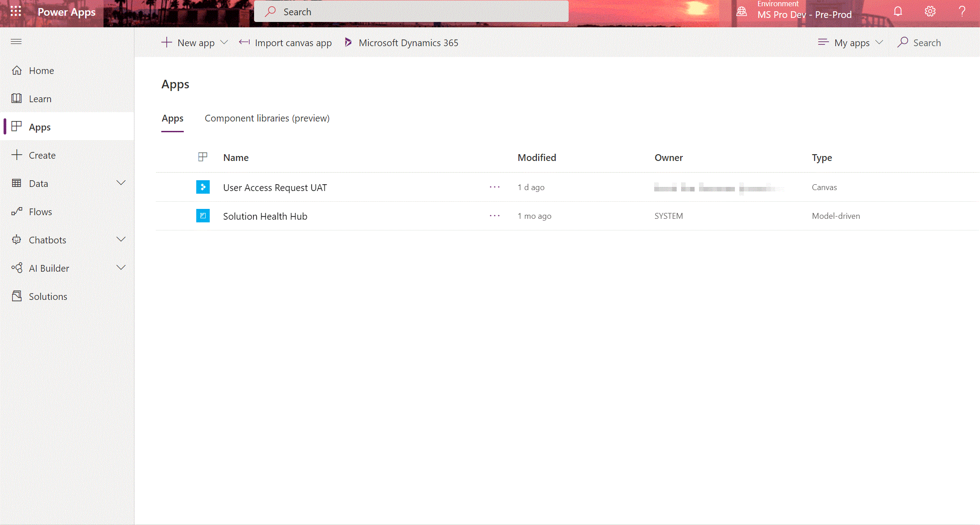Click the Solution Health Hub app icon
Viewport: 980px width, 525px height.
click(x=203, y=216)
